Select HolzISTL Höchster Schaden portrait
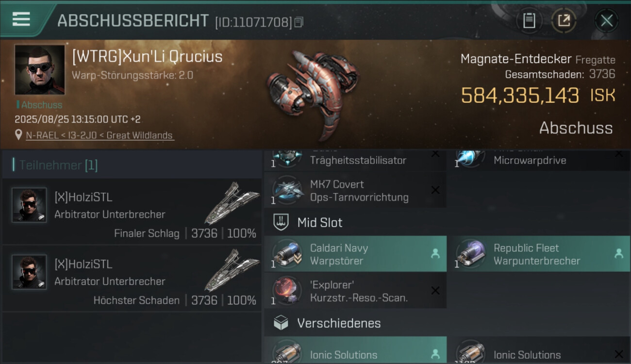Image resolution: width=631 pixels, height=364 pixels. [x=29, y=272]
